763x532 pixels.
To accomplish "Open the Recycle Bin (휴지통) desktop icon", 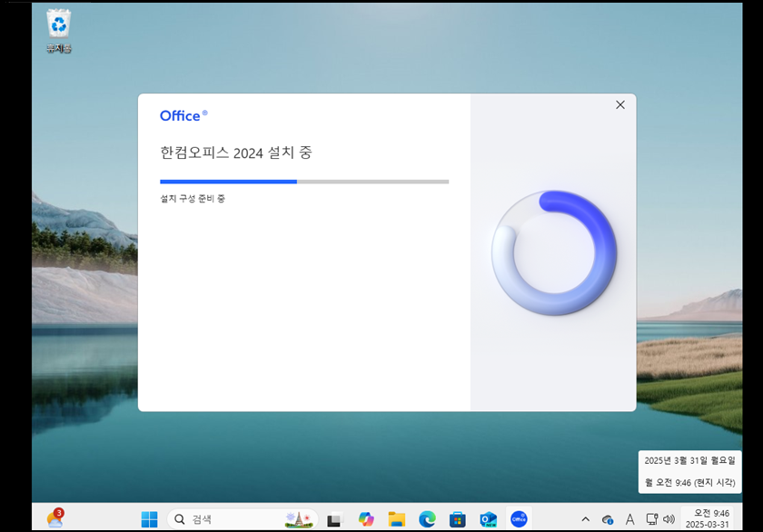I will click(59, 31).
